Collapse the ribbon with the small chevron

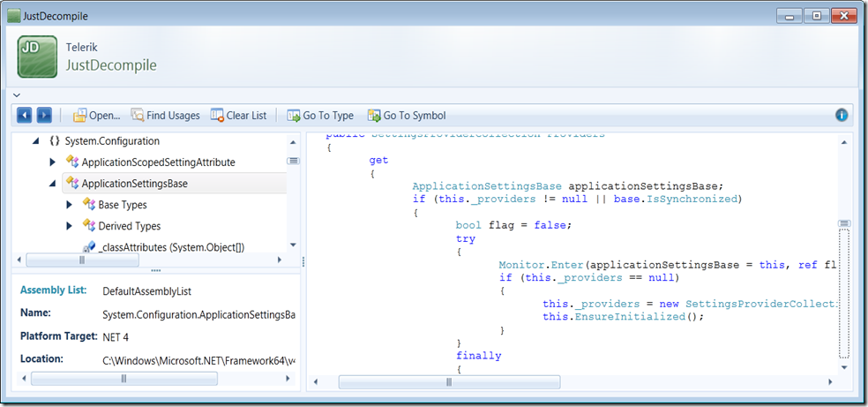click(16, 95)
